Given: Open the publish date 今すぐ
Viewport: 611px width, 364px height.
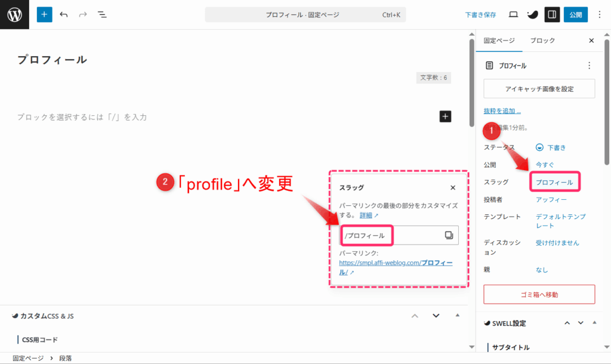Looking at the screenshot, I should click(x=545, y=165).
